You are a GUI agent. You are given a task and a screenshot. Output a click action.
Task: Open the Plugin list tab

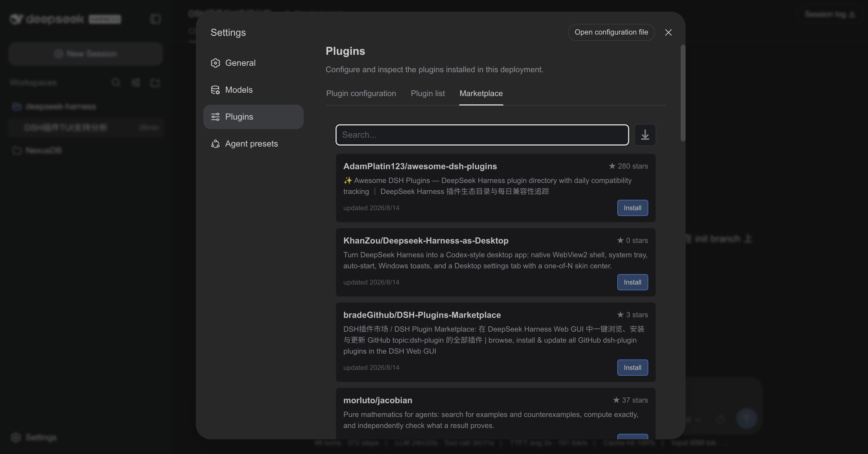(x=428, y=93)
